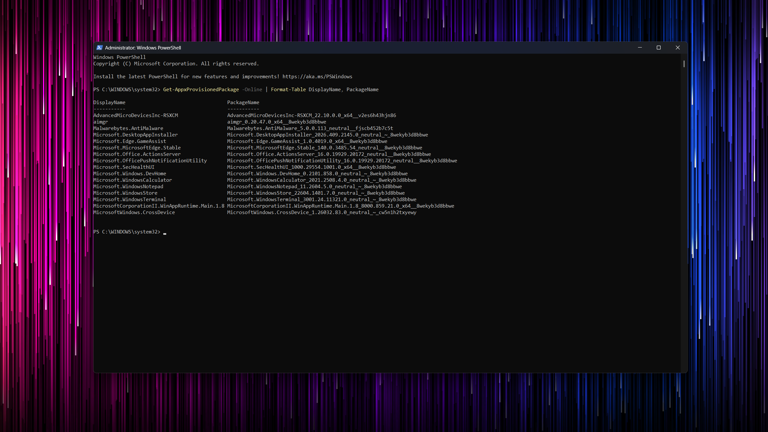This screenshot has width=768, height=432.
Task: Click the 'Copyright (C) Microsoft Corporation' line
Action: (176, 64)
